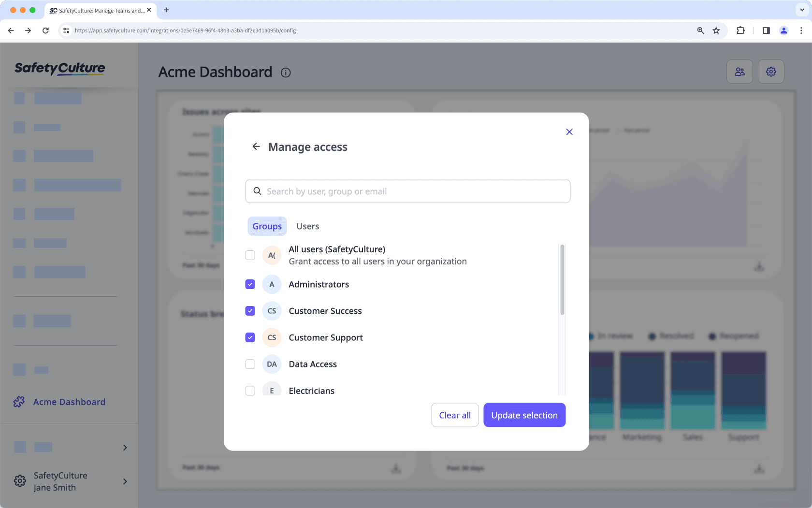Expand the SafetyCulture Jane Smith section
812x508 pixels.
[125, 481]
